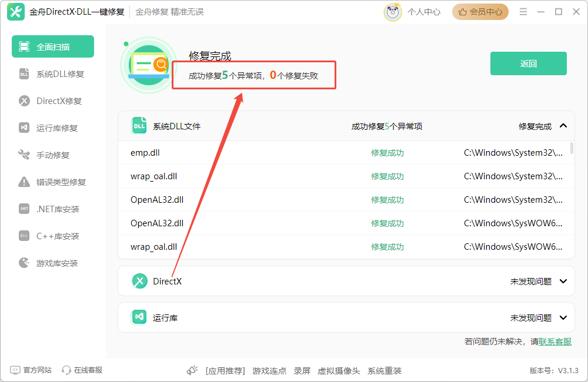The height and width of the screenshot is (382, 588).
Task: Click the megaphone recommendation icon
Action: (x=192, y=370)
